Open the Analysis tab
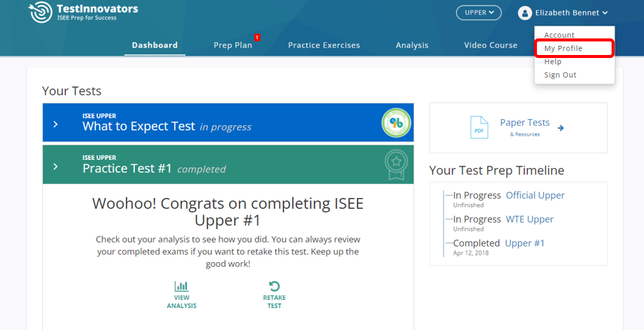Screen dimensions: 644x330 [x=412, y=45]
